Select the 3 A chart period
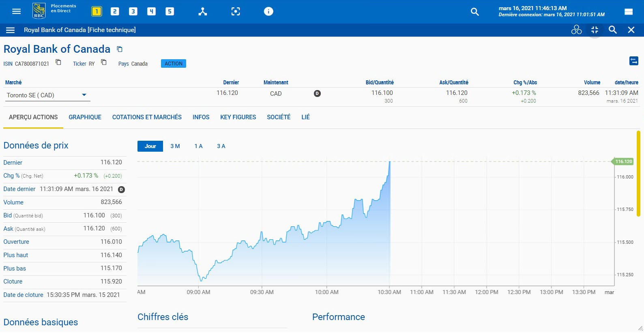 221,146
